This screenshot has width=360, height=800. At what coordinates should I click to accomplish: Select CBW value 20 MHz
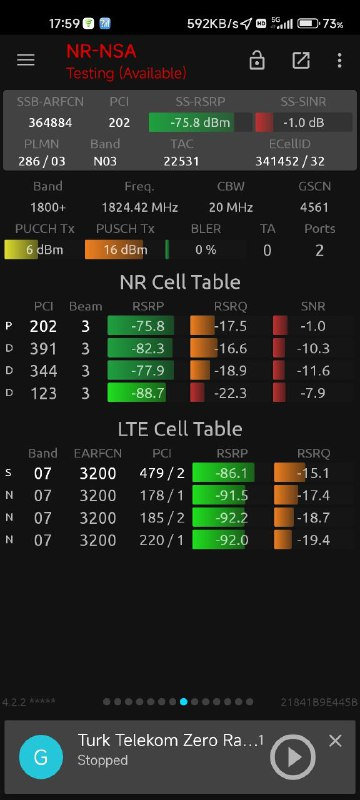[231, 208]
